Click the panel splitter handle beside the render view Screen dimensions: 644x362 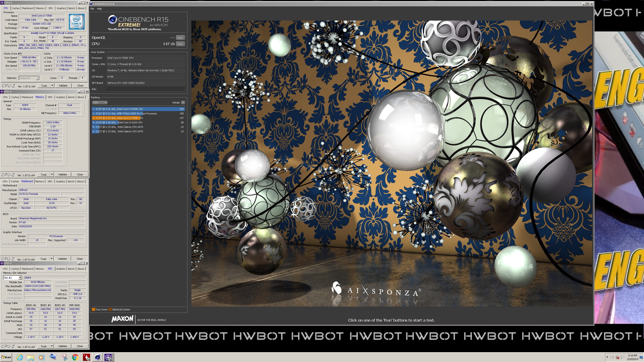(x=189, y=167)
